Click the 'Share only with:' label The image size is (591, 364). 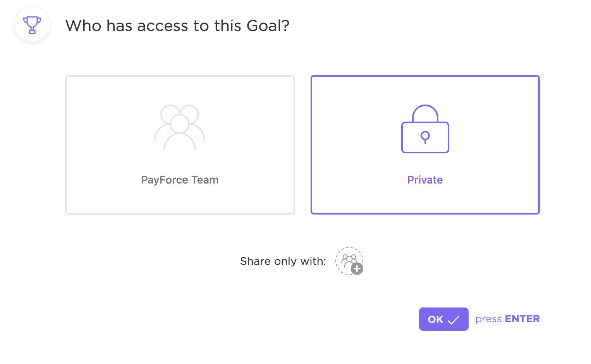(283, 261)
